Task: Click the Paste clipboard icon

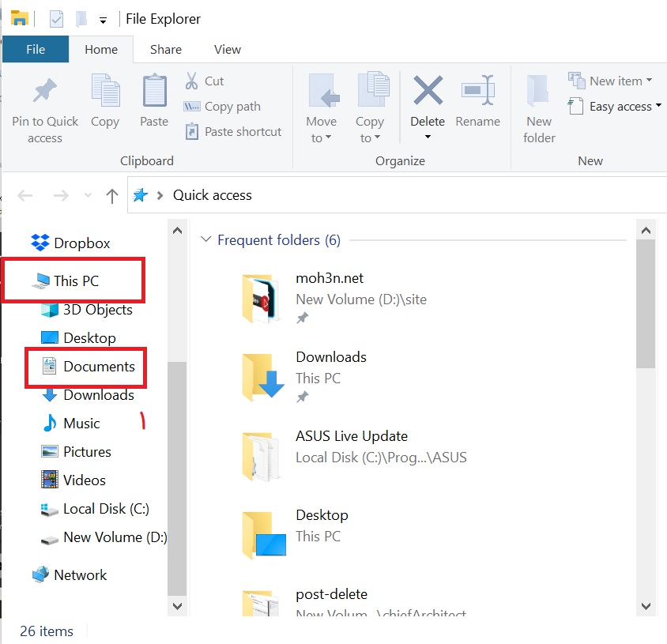Action: (154, 92)
